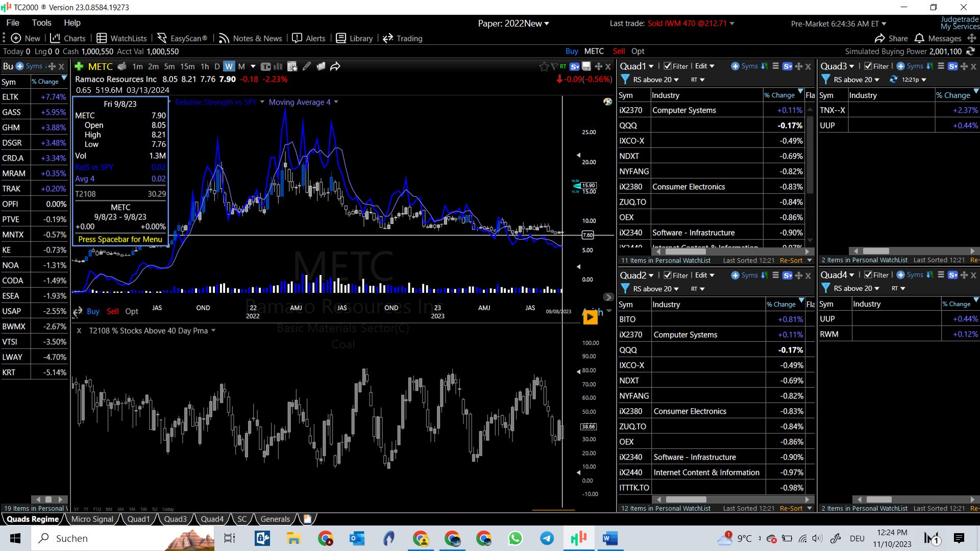This screenshot has width=980, height=551.
Task: Open Word from the Windows taskbar
Action: point(610,538)
